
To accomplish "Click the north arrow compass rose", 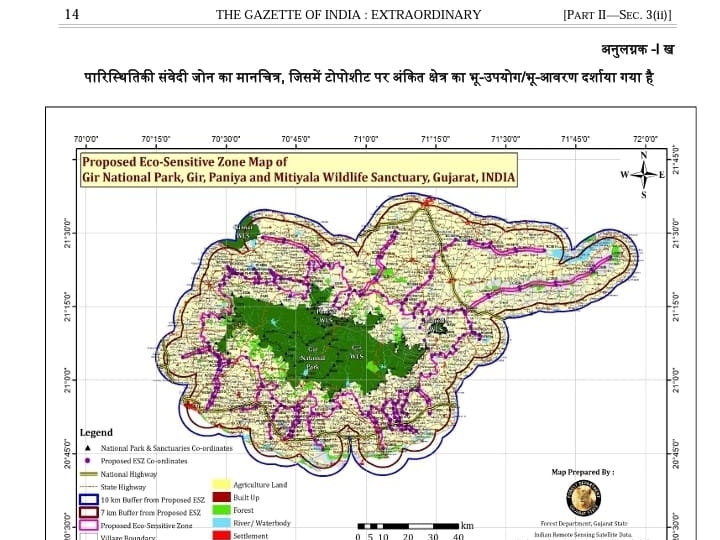I will [643, 174].
